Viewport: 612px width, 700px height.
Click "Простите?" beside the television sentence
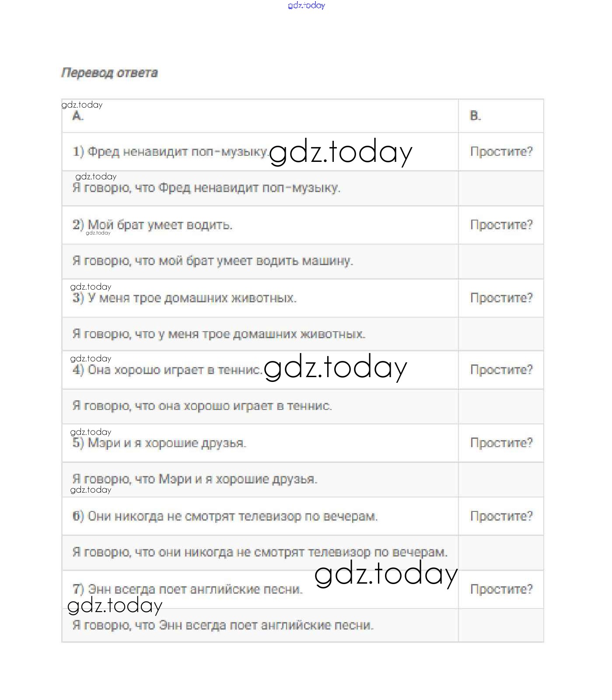click(501, 516)
